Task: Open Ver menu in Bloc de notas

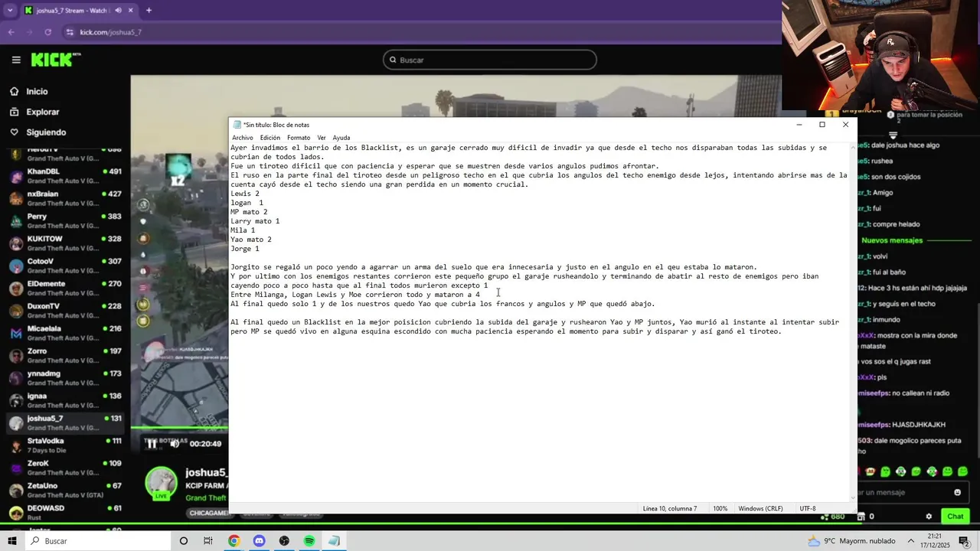Action: 322,138
